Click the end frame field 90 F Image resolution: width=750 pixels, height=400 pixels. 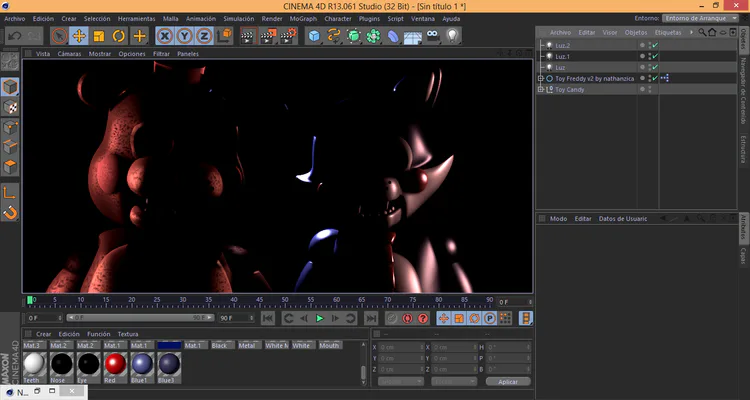(x=237, y=318)
